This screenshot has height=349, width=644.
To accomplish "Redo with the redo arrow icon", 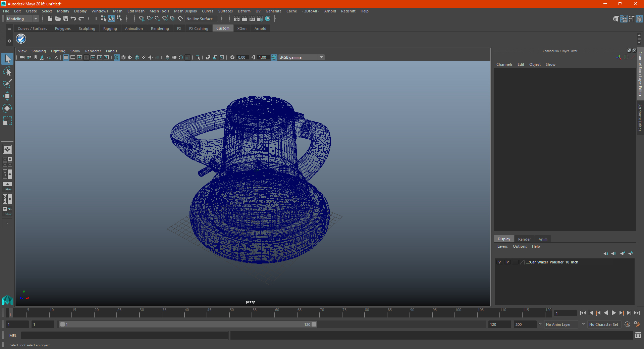I will coord(81,19).
